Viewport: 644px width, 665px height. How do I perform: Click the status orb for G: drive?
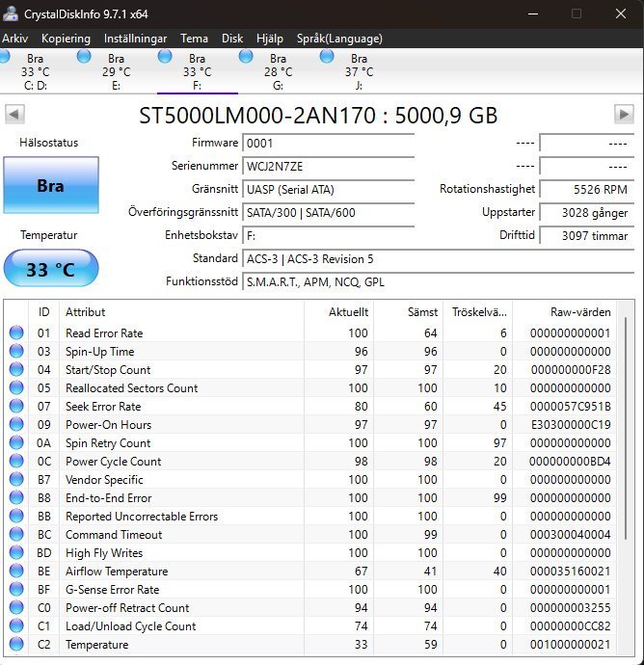point(247,58)
